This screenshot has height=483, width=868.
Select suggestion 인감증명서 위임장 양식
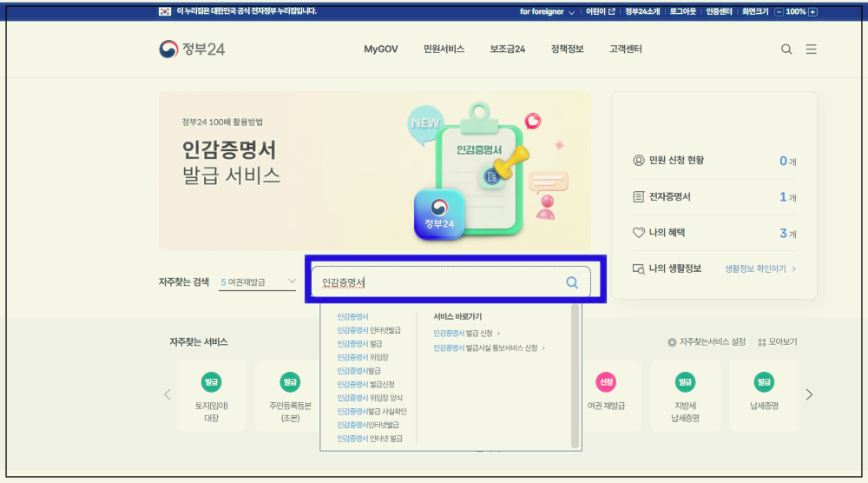[370, 398]
